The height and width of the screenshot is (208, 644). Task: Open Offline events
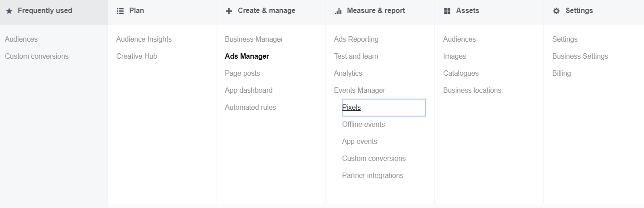(363, 125)
